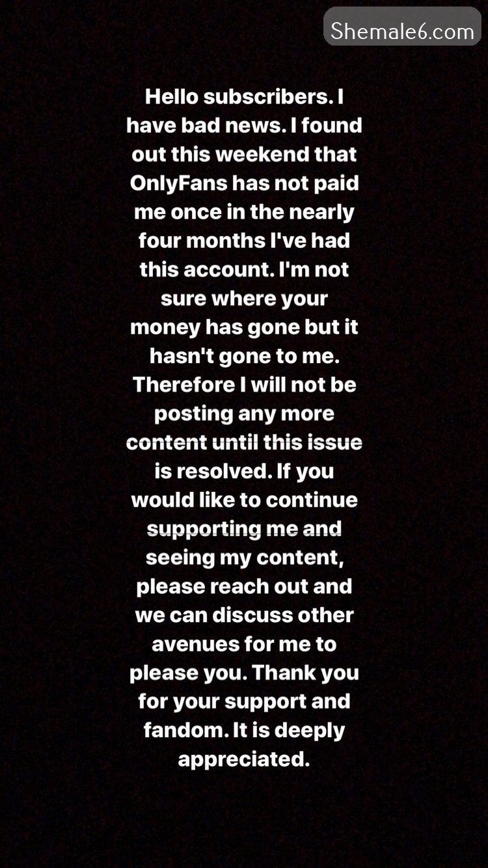
Task: Tap the line "Therefore I will not be"
Action: 244,385
